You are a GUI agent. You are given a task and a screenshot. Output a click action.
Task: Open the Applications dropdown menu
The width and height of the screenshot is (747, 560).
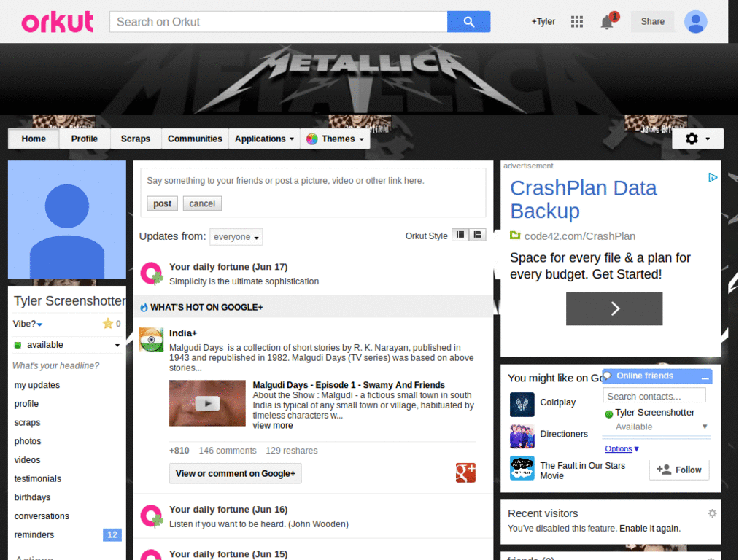point(264,139)
